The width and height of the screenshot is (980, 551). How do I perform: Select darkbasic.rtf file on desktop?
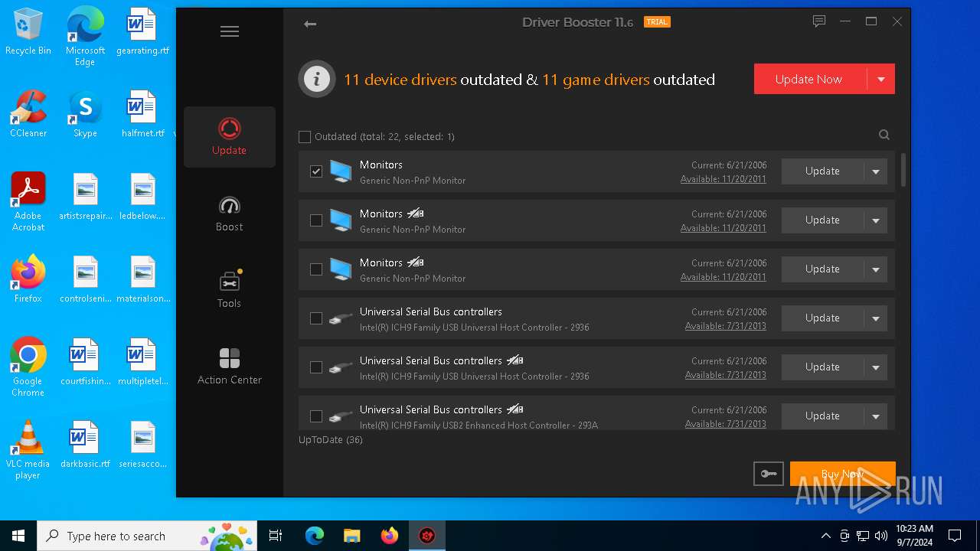(x=85, y=444)
